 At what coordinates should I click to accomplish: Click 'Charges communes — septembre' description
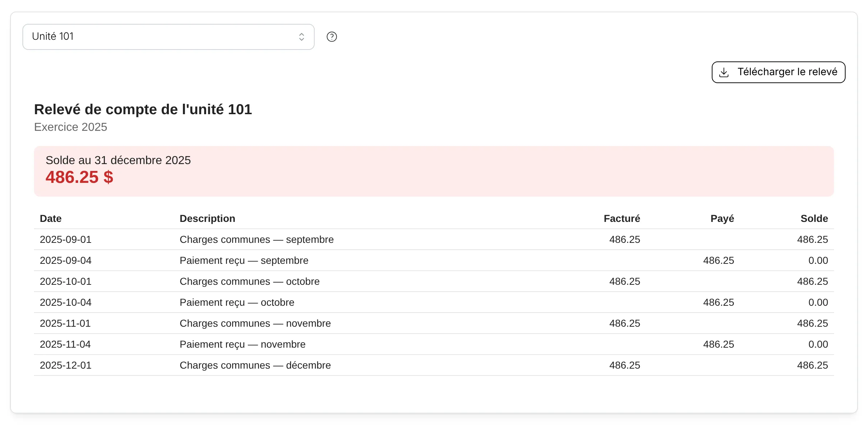(x=256, y=240)
